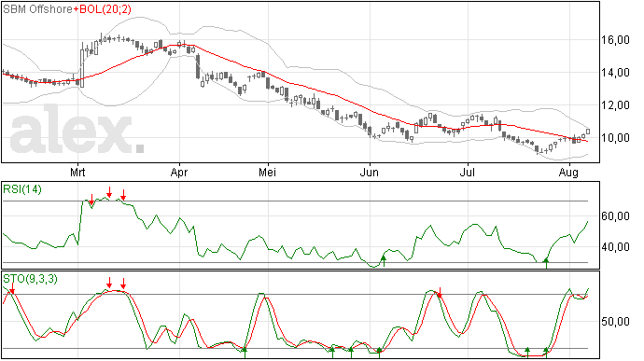Image resolution: width=644 pixels, height=361 pixels.
Task: Click the Apr month label
Action: [179, 172]
